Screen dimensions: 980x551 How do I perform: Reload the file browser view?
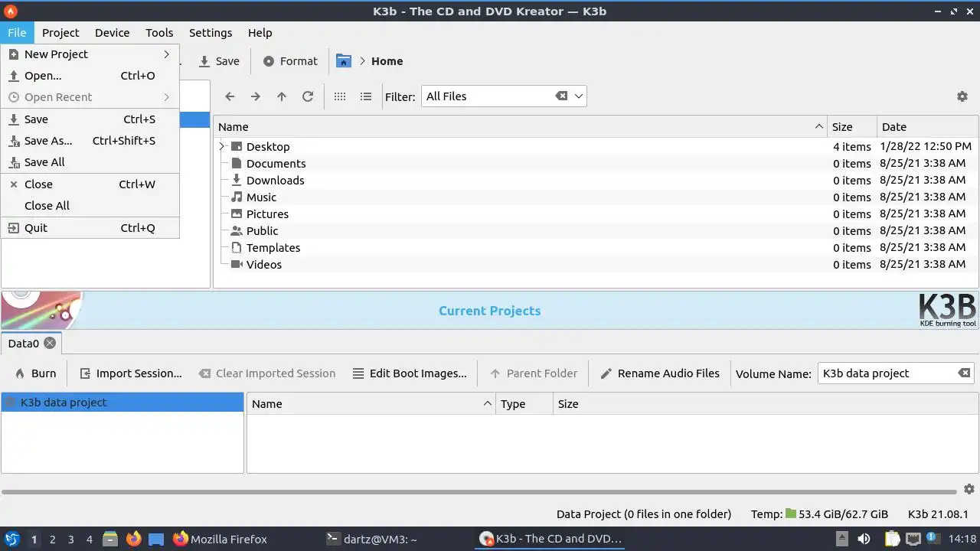308,96
